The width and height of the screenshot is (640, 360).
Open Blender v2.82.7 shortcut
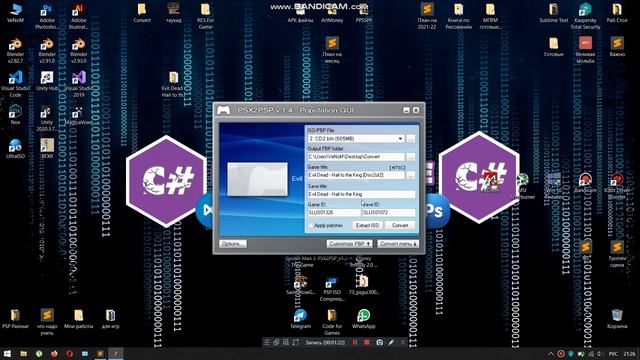click(x=16, y=50)
